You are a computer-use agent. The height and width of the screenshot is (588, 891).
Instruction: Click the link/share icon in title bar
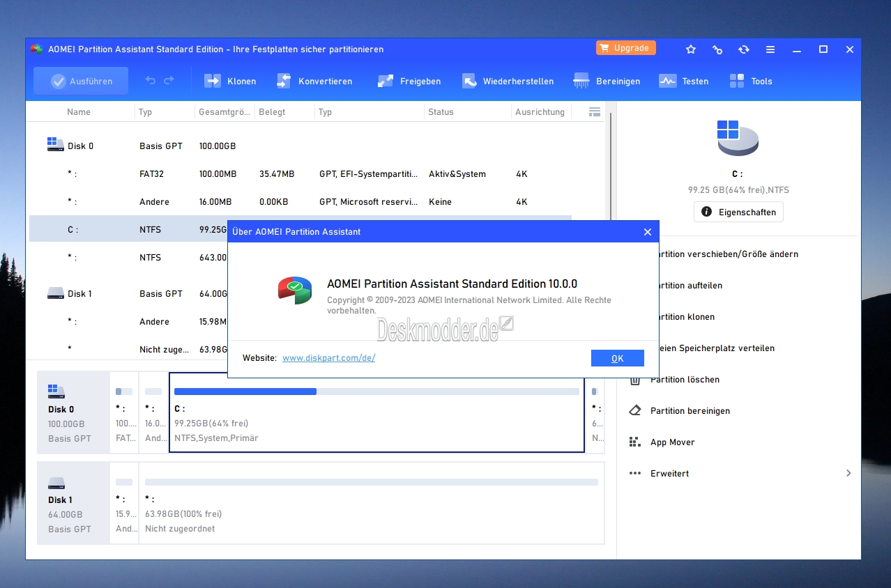tap(717, 49)
